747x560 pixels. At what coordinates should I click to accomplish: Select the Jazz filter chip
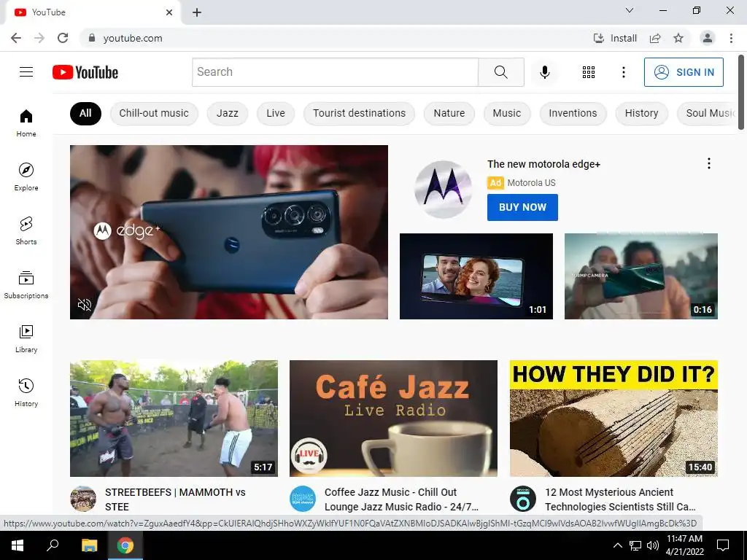click(x=228, y=113)
